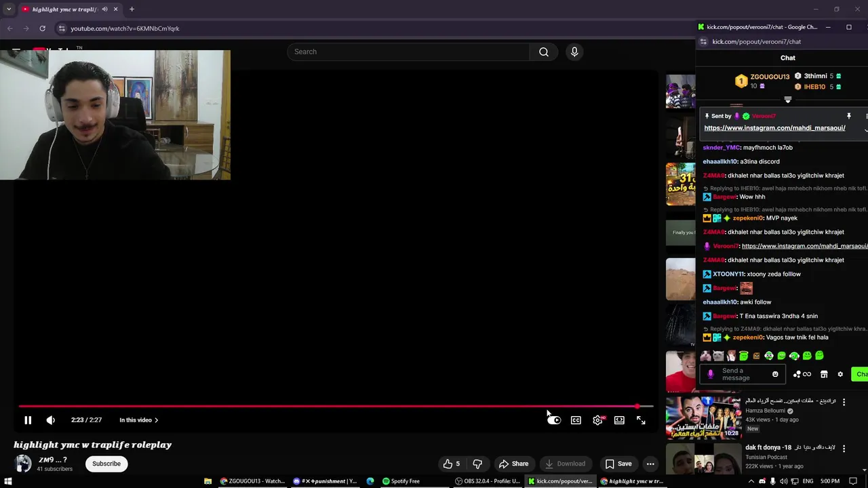Toggle the autoplay switch in the player
868x488 pixels.
(x=554, y=420)
